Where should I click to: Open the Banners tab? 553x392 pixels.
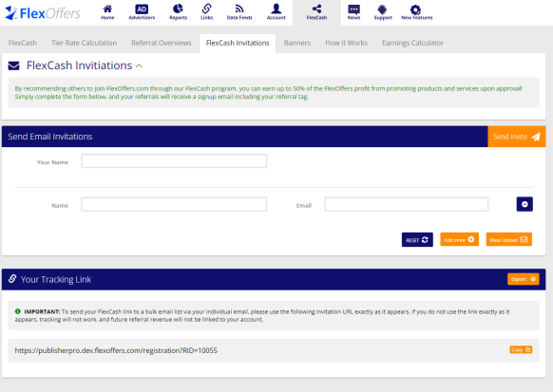click(297, 43)
